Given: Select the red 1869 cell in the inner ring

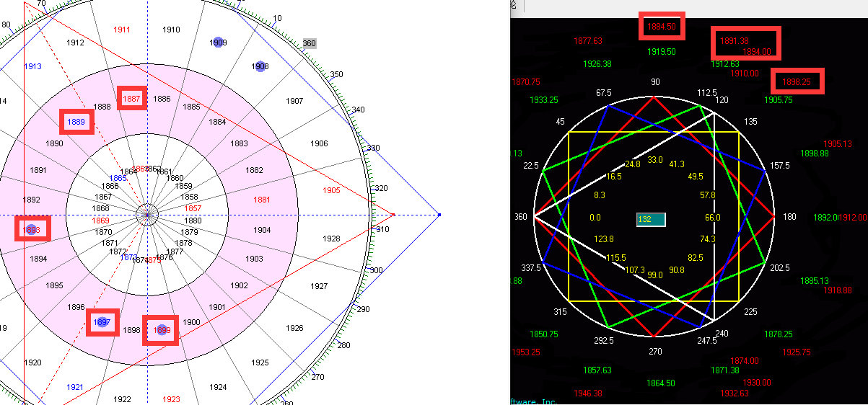Looking at the screenshot, I should click(x=101, y=221).
